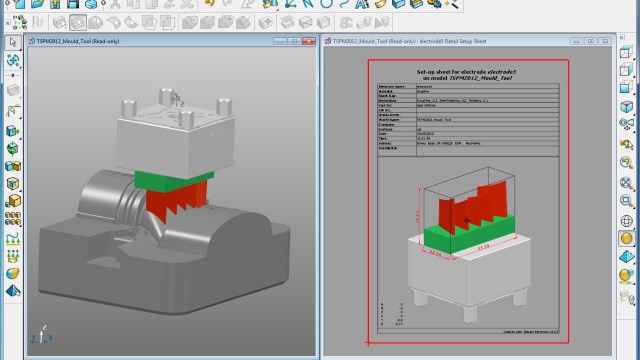Open a model with the folder icon
Viewport: 640px width, 360px height.
[x=38, y=4]
